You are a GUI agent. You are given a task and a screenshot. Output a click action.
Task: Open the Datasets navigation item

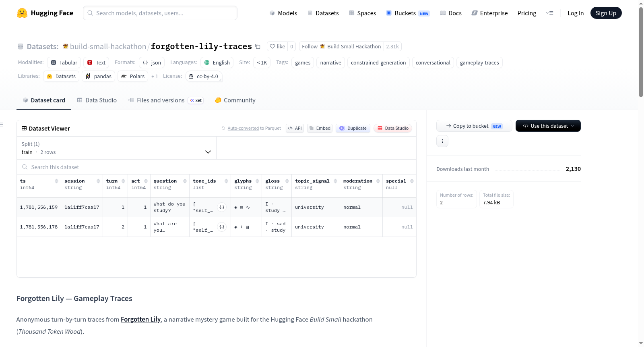(323, 13)
